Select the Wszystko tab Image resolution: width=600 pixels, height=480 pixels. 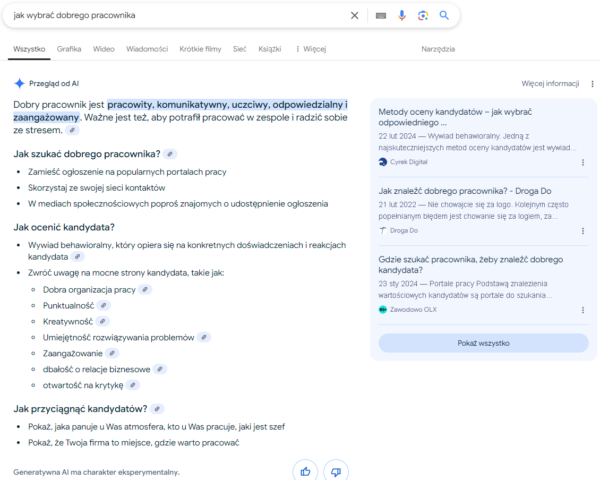(29, 49)
